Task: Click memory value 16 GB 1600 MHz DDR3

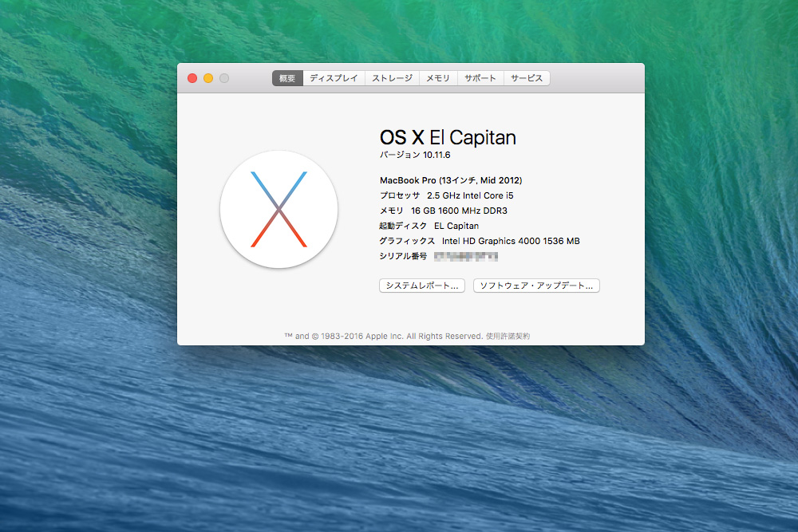Action: coord(459,211)
